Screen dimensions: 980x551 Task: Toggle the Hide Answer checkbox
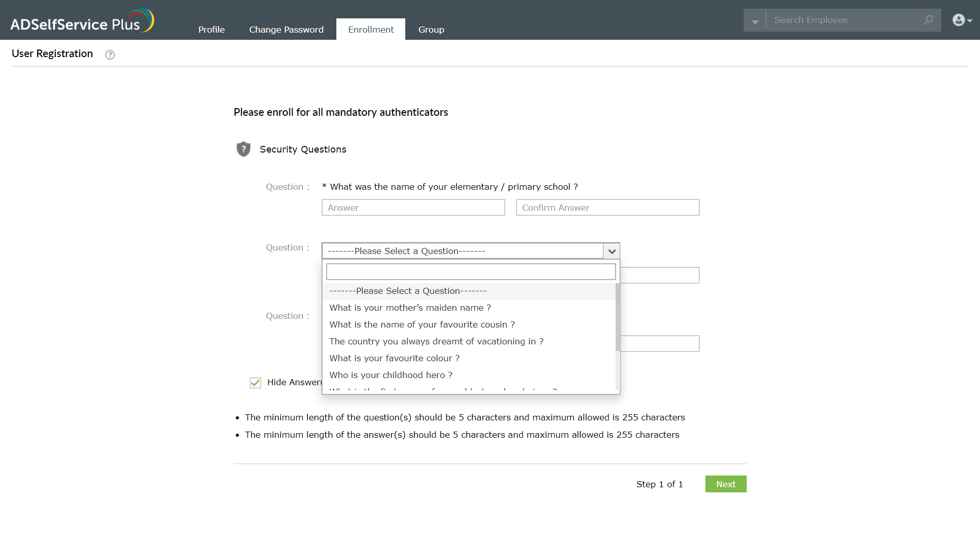pyautogui.click(x=255, y=383)
